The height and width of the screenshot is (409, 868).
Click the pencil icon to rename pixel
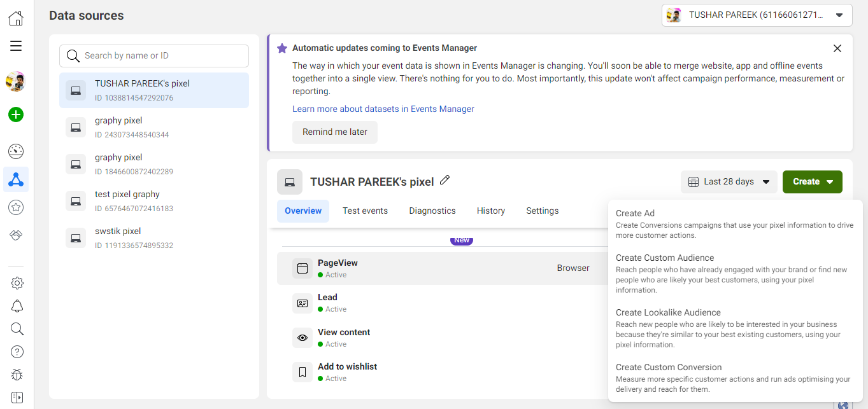tap(445, 181)
